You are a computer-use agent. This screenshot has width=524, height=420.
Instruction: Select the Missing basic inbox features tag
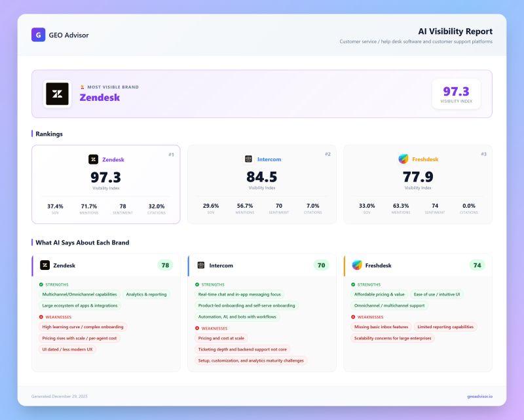381,327
